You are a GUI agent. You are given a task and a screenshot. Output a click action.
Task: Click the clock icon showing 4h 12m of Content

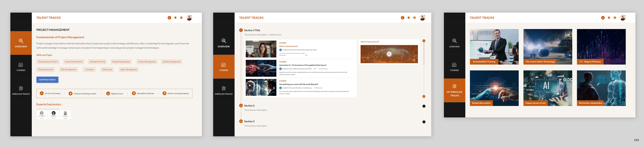[x=41, y=93]
